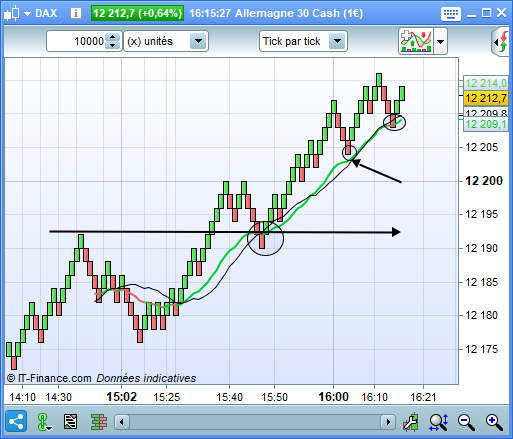Click the green price change badge 12 212,7
Screen dimensions: 513x439
coord(137,13)
